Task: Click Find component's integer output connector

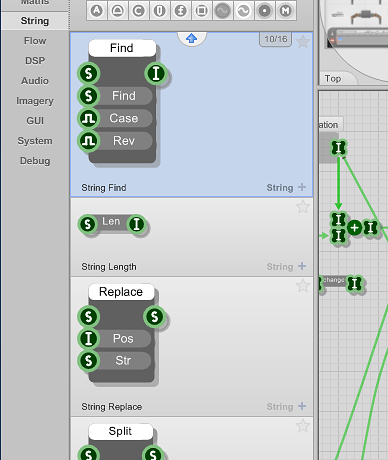Action: [156, 73]
